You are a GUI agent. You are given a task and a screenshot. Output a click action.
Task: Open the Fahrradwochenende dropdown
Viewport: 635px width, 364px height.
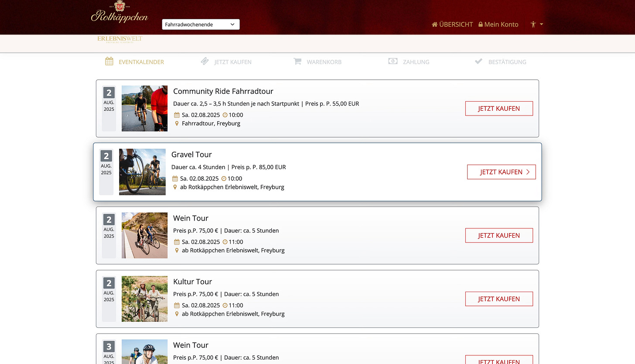pyautogui.click(x=201, y=24)
